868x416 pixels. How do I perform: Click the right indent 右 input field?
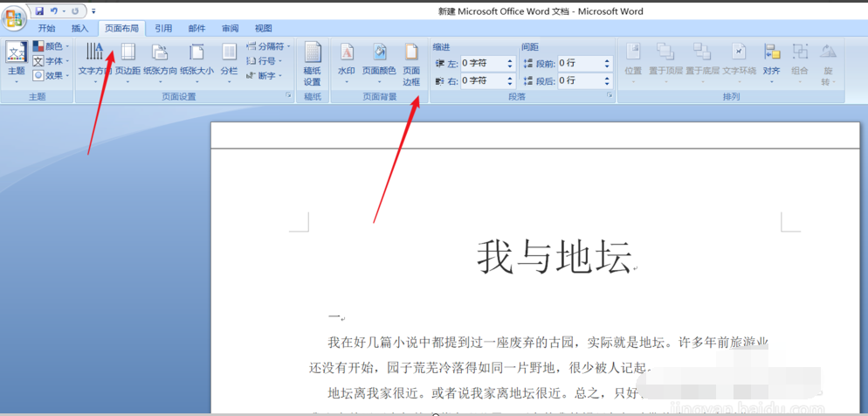point(482,81)
